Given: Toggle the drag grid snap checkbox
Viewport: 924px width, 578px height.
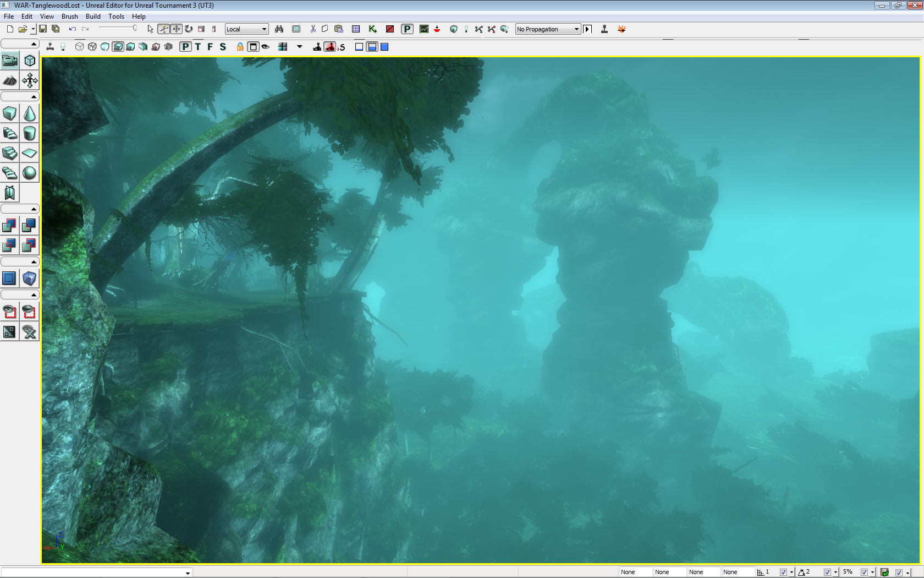Looking at the screenshot, I should [x=783, y=572].
